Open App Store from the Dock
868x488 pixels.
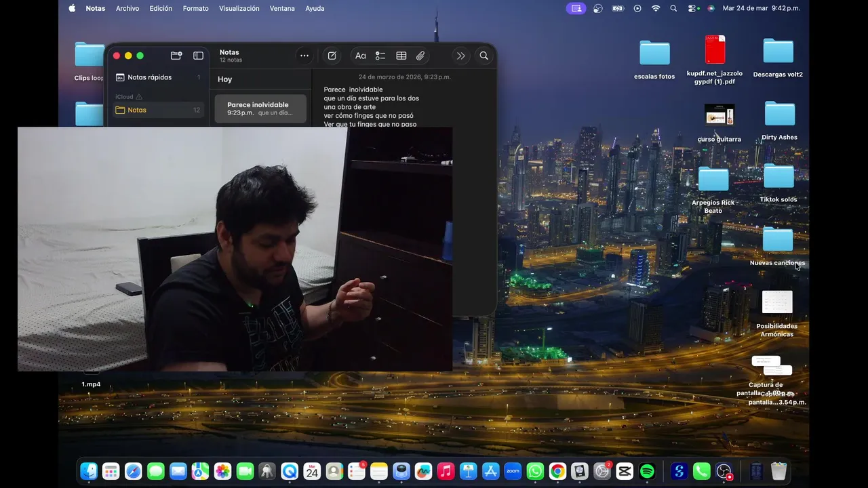click(x=490, y=471)
